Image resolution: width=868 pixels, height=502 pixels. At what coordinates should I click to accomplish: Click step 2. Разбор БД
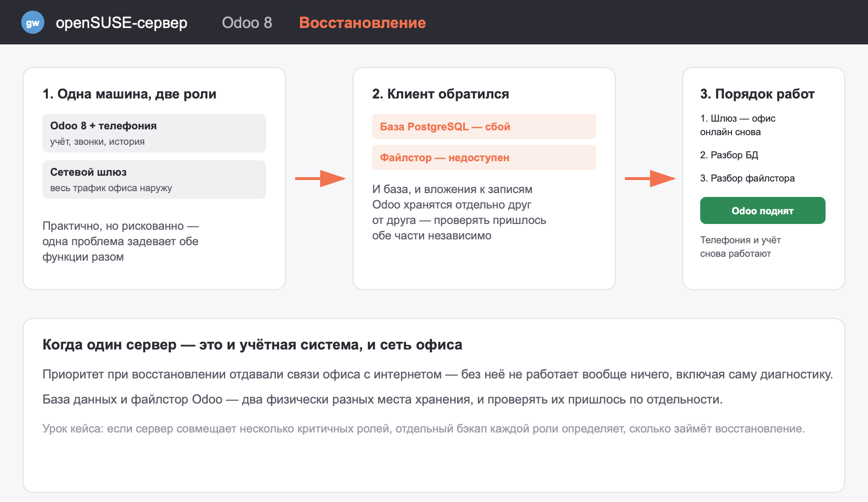[729, 155]
